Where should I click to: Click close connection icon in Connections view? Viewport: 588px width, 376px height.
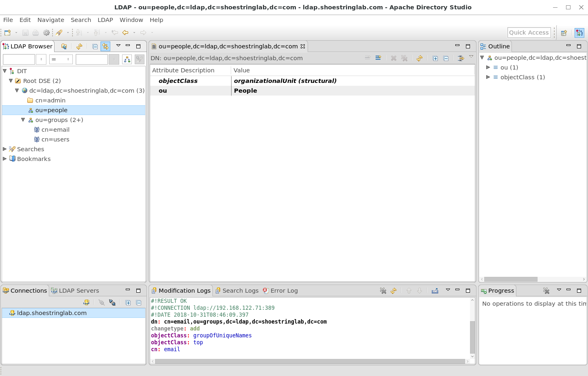point(112,302)
